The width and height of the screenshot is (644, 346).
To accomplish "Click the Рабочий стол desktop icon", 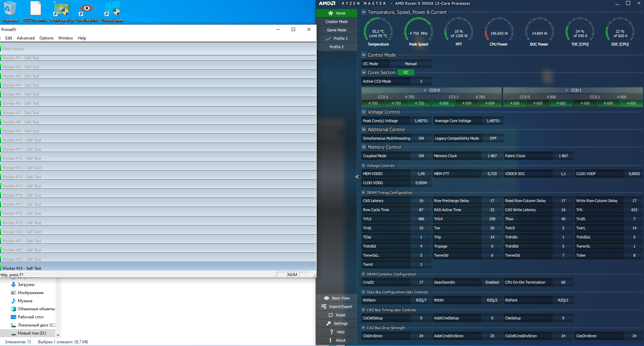I will pyautogui.click(x=13, y=317).
